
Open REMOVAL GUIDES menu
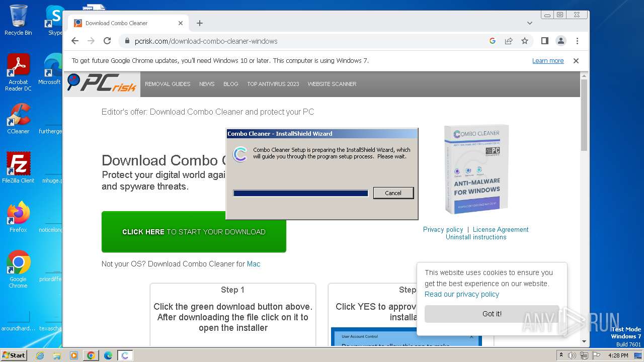tap(168, 84)
